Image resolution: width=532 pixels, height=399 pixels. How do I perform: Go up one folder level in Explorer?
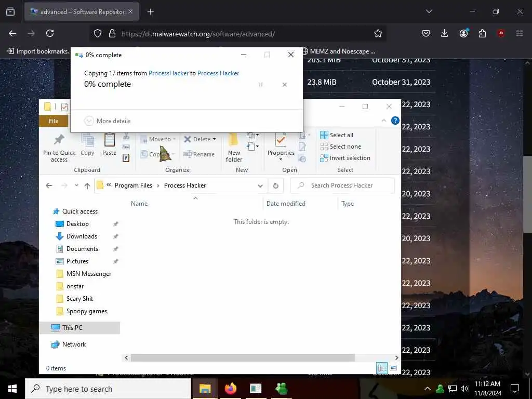tap(87, 185)
